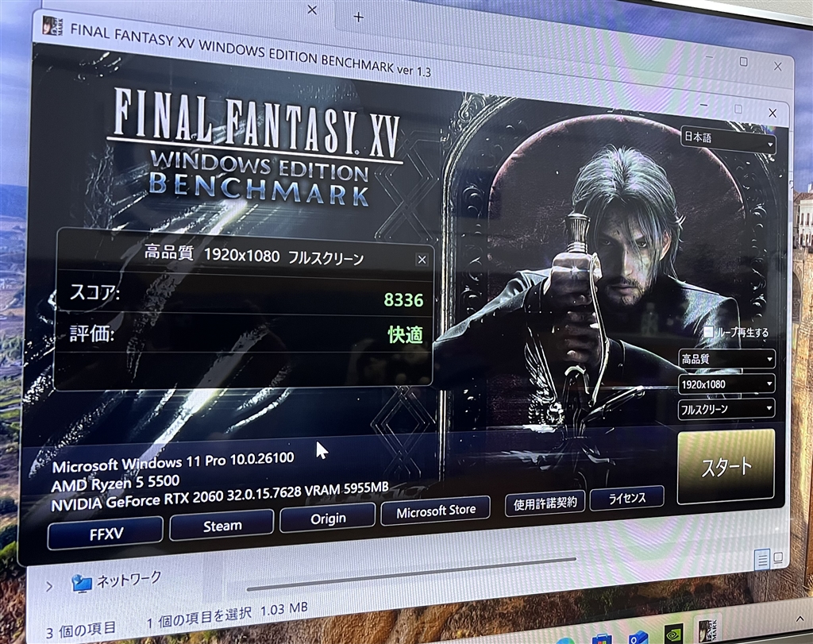Click the 快適 rating text
This screenshot has height=644, width=813.
coord(406,334)
